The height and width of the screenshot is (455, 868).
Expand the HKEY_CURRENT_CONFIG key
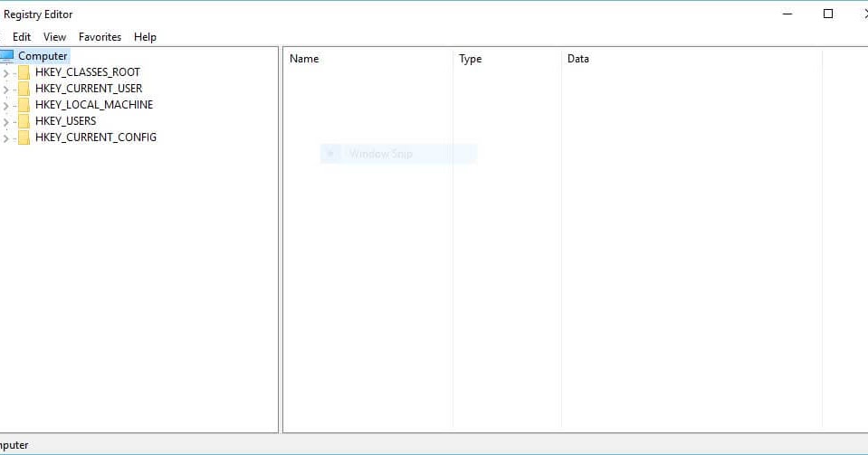[x=6, y=137]
